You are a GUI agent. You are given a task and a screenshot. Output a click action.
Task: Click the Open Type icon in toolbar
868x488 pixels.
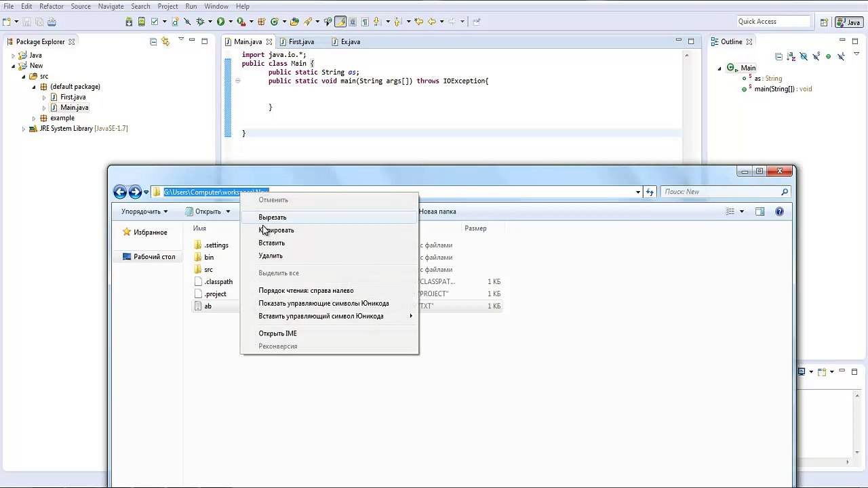click(294, 22)
